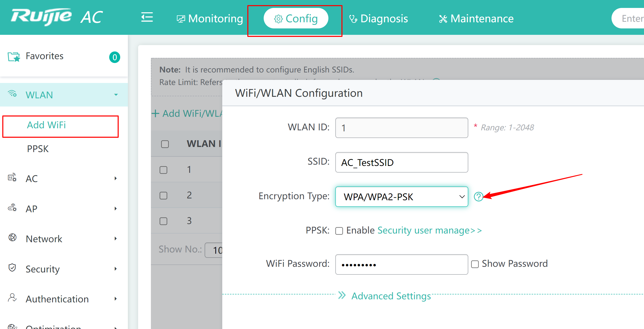The height and width of the screenshot is (329, 644).
Task: Expand the AC sidebar menu arrow
Action: 116,178
